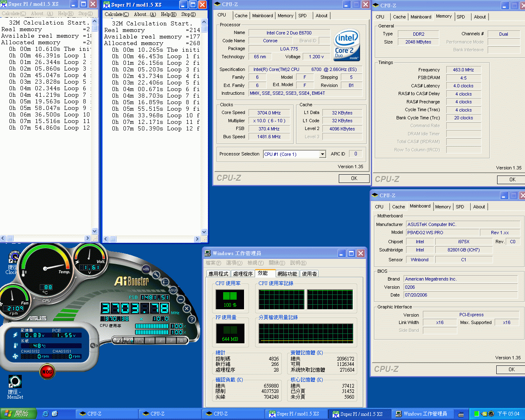This screenshot has width=525, height=420.
Task: Open the CPU tab in CPU-Z Memory window
Action: pyautogui.click(x=380, y=17)
